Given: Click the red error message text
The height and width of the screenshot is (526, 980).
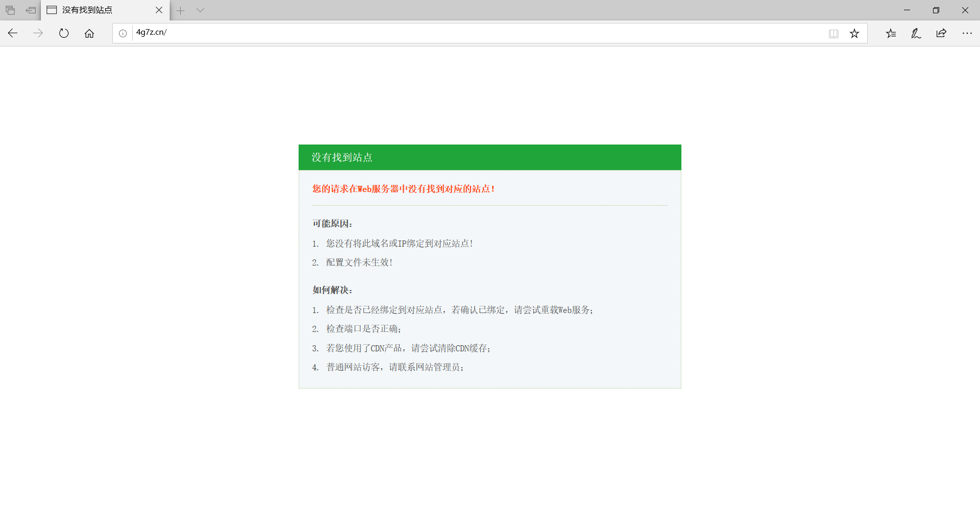Looking at the screenshot, I should (404, 189).
